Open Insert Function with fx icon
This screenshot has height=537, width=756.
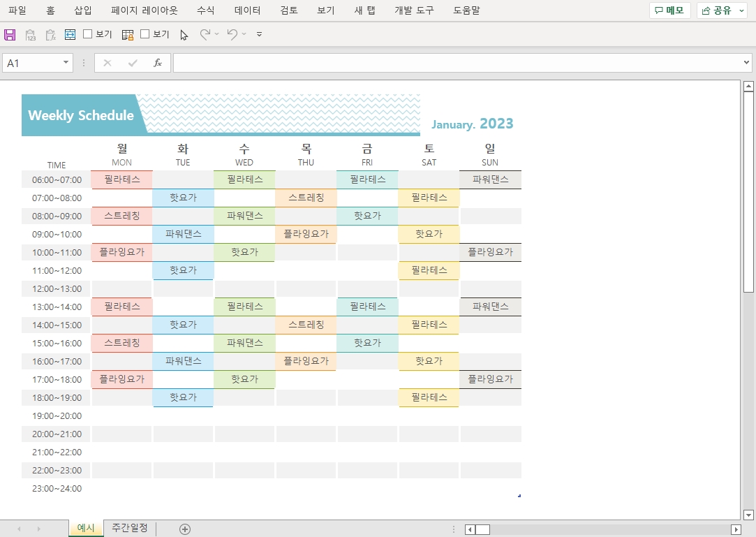click(x=158, y=63)
